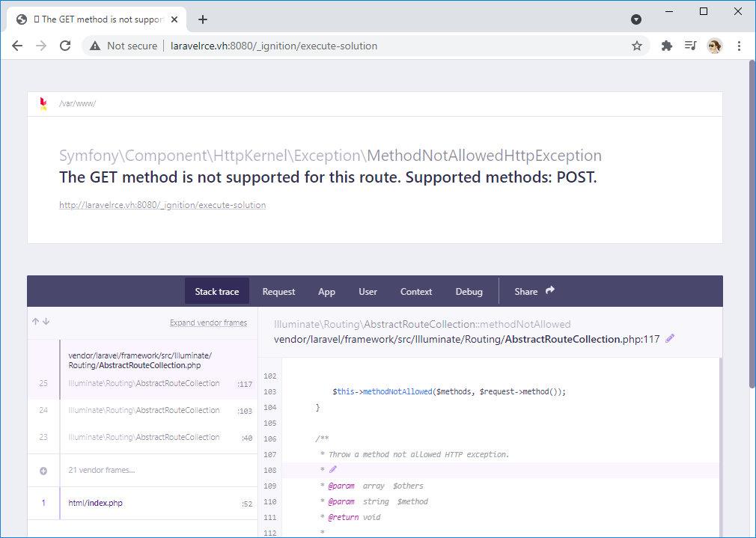The image size is (756, 538).
Task: Open the Debug tab
Action: click(x=469, y=292)
